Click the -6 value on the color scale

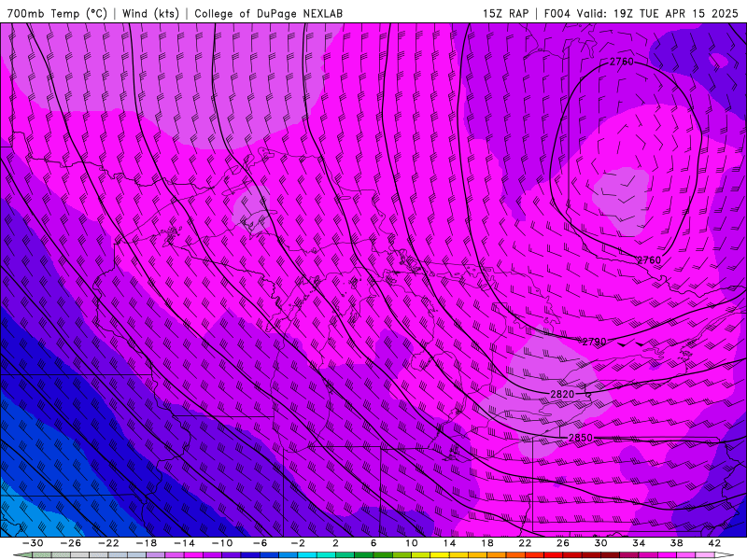tap(261, 543)
